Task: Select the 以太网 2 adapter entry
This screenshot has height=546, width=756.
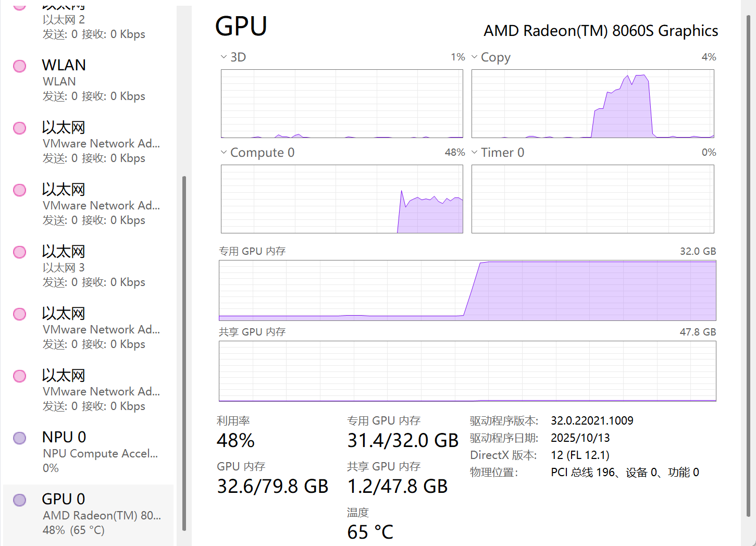Action: (64, 20)
